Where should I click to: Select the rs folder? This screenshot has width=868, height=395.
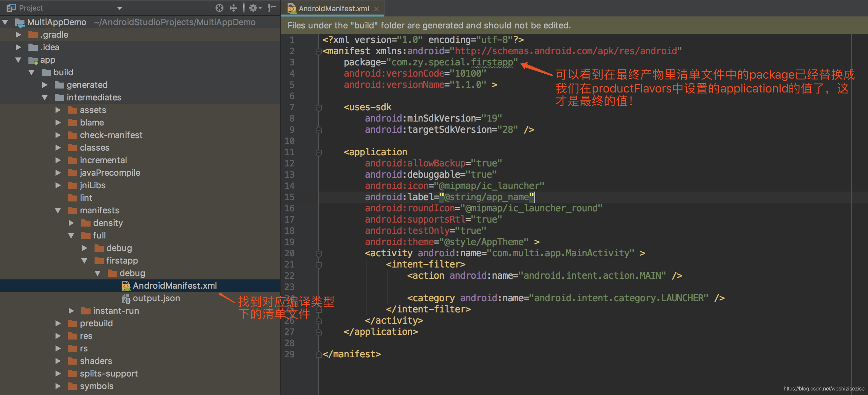(x=84, y=348)
